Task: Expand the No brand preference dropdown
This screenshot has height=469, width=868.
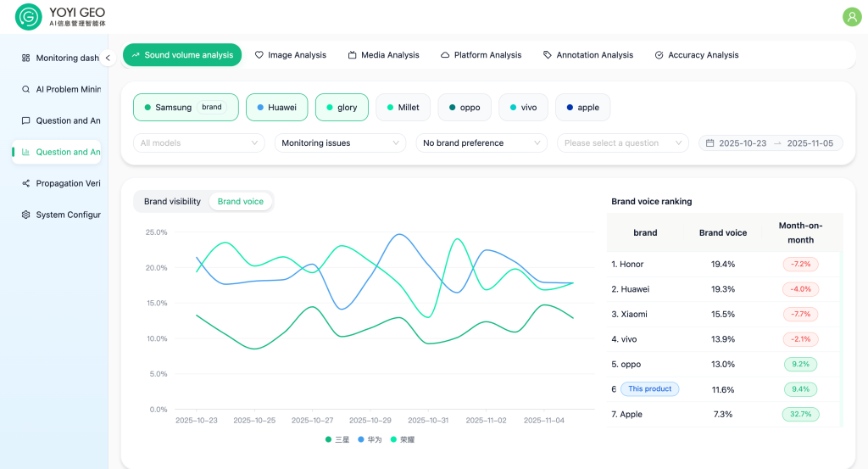Action: [x=481, y=143]
